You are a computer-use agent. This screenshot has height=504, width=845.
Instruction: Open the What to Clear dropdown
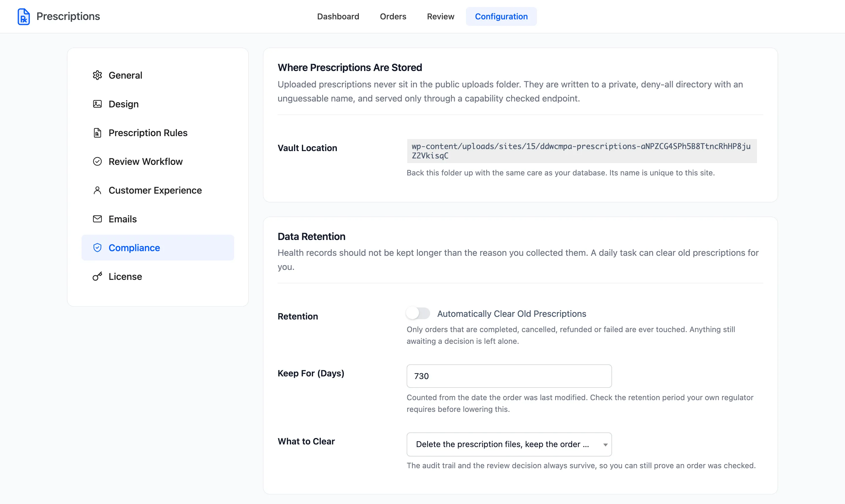(509, 444)
